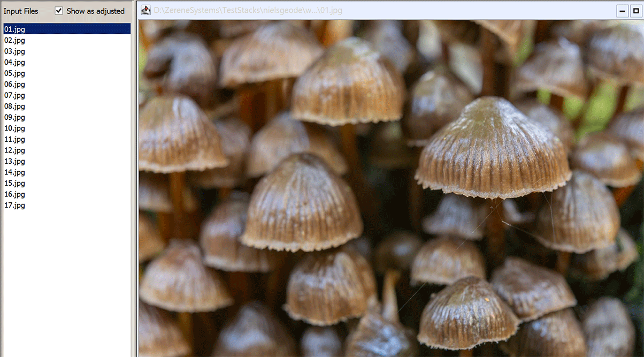View 11.jpg from Input Files
Viewport: 644px width, 357px height.
[x=14, y=139]
